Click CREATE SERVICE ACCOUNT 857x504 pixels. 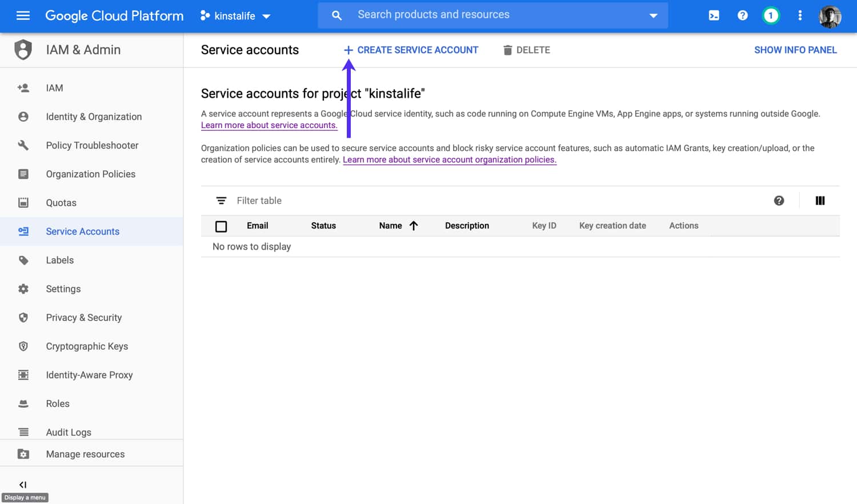pyautogui.click(x=411, y=50)
